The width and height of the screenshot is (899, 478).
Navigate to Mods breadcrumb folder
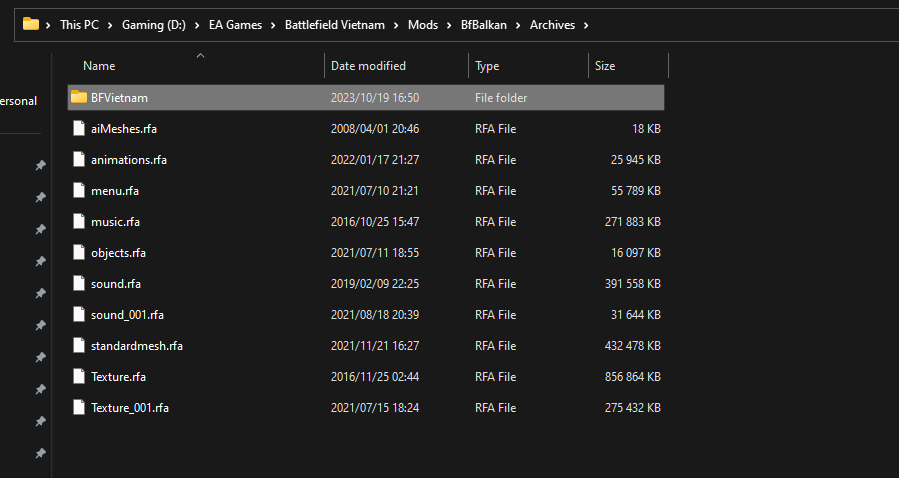click(x=423, y=25)
